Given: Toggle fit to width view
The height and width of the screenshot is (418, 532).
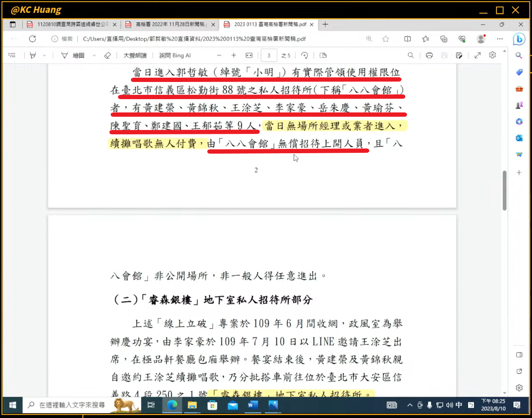Looking at the screenshot, I should click(249, 55).
